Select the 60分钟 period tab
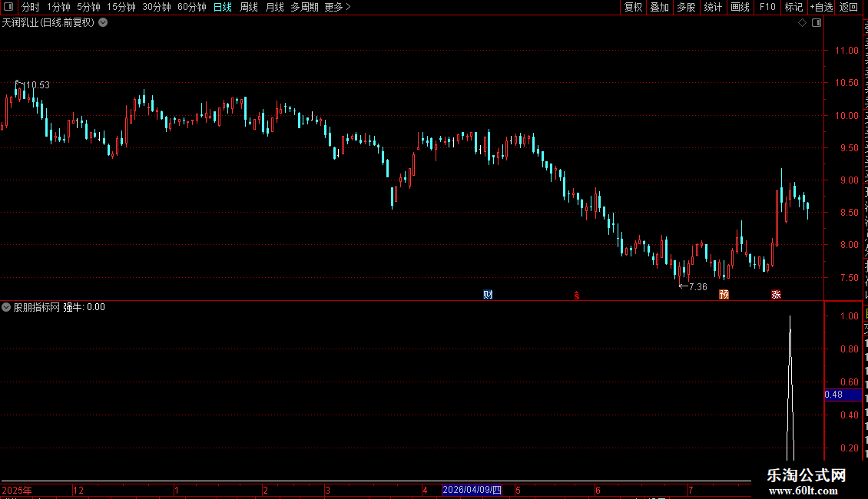Image resolution: width=868 pixels, height=499 pixels. [x=192, y=7]
